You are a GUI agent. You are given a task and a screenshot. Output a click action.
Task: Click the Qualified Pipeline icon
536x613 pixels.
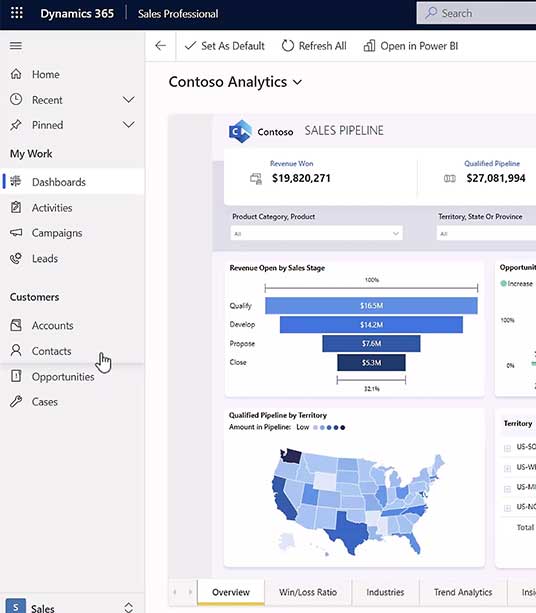pos(450,179)
